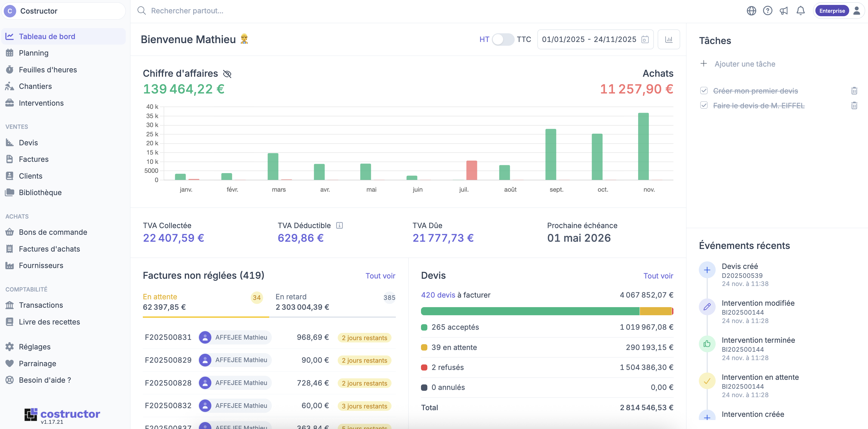
Task: Click the help question mark icon
Action: pos(767,11)
